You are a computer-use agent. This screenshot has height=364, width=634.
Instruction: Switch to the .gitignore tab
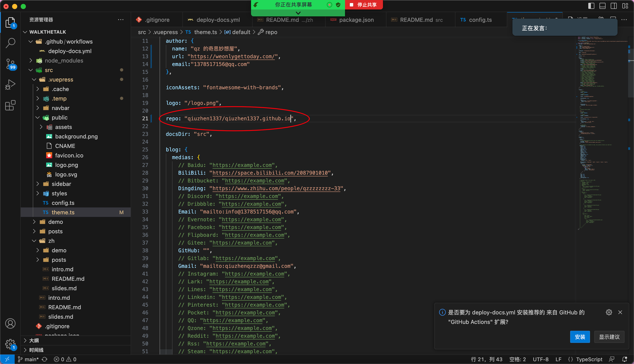click(157, 20)
